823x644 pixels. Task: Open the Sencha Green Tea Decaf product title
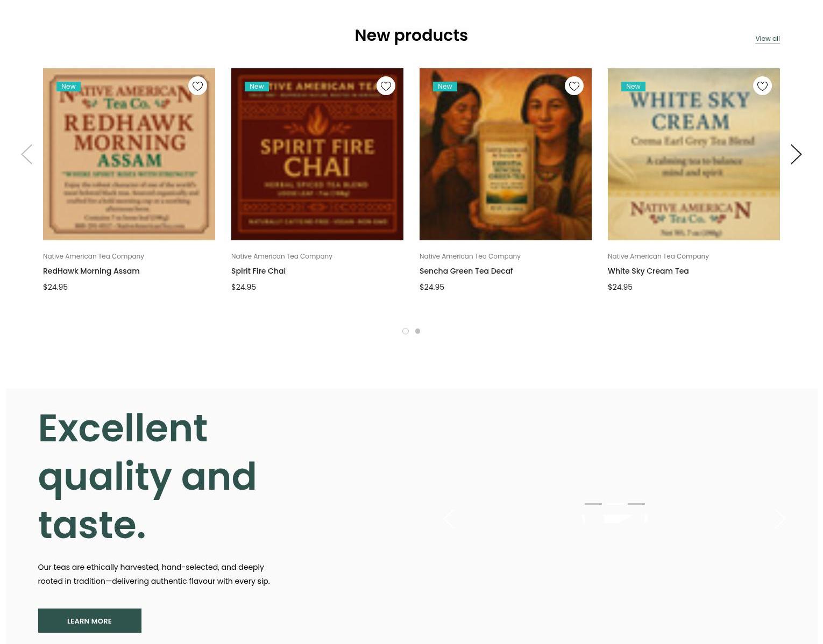point(466,271)
